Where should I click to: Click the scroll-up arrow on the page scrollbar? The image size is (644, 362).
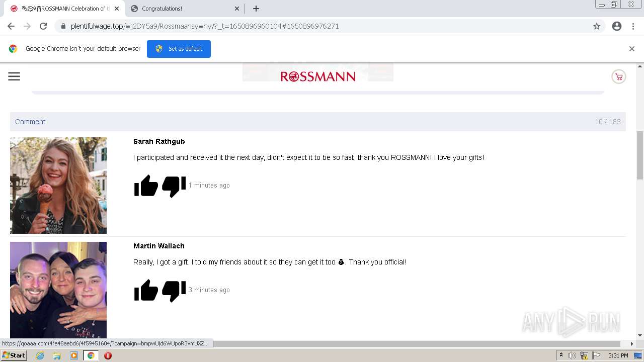tap(640, 66)
